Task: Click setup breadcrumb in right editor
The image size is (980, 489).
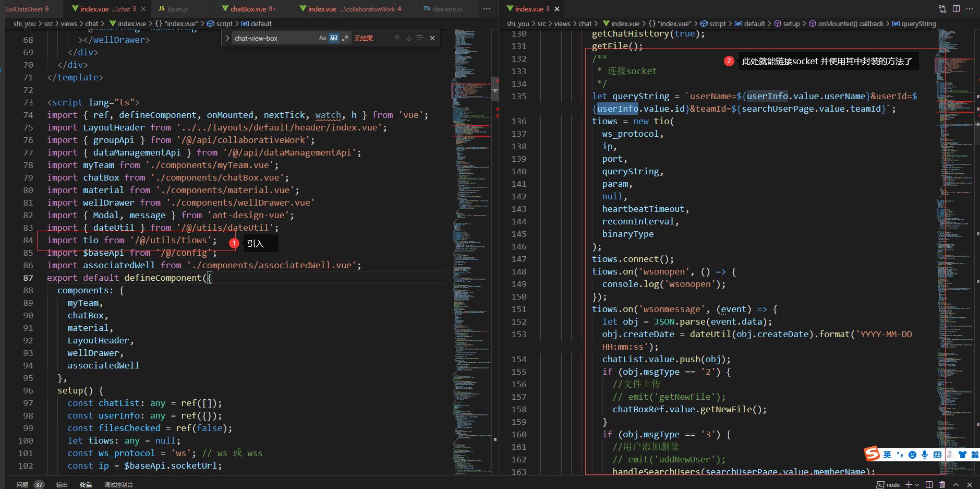Action: [x=787, y=23]
